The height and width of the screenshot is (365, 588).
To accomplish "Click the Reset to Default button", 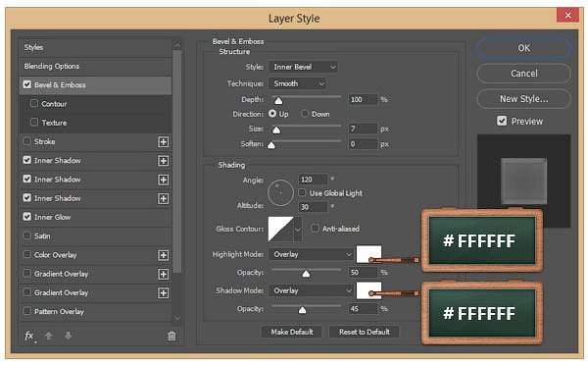I will (x=365, y=332).
